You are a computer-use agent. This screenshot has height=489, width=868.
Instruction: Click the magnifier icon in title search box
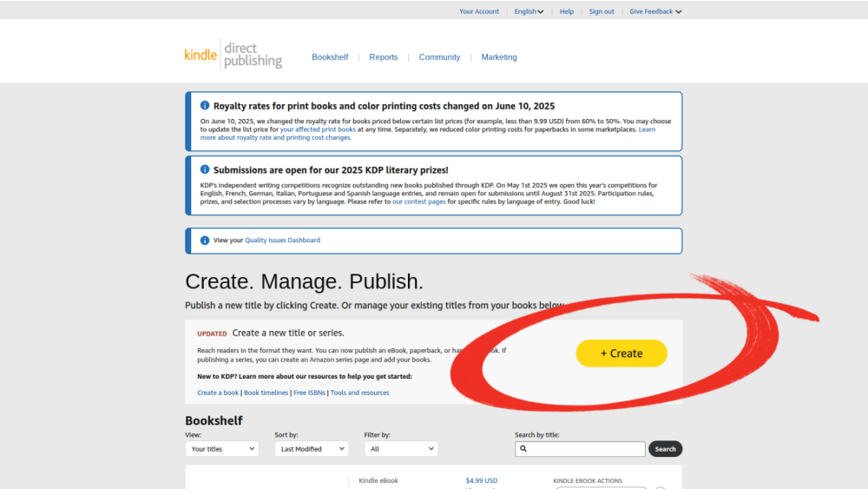[x=523, y=449]
